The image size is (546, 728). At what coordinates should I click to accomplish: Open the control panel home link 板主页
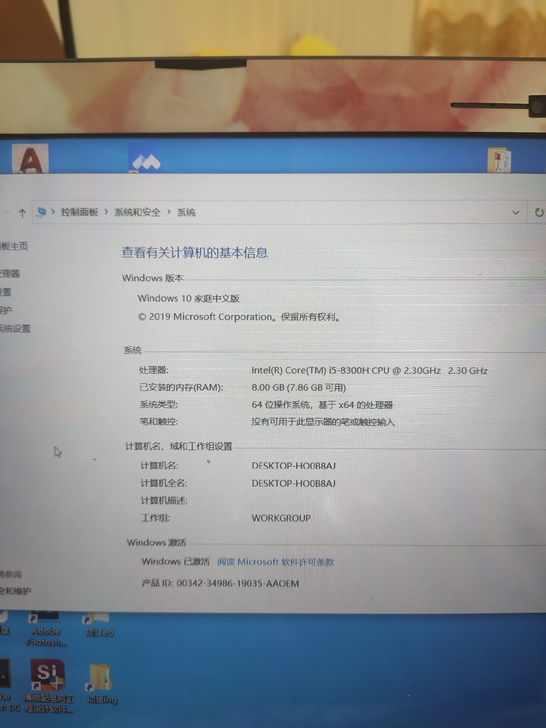(x=14, y=246)
